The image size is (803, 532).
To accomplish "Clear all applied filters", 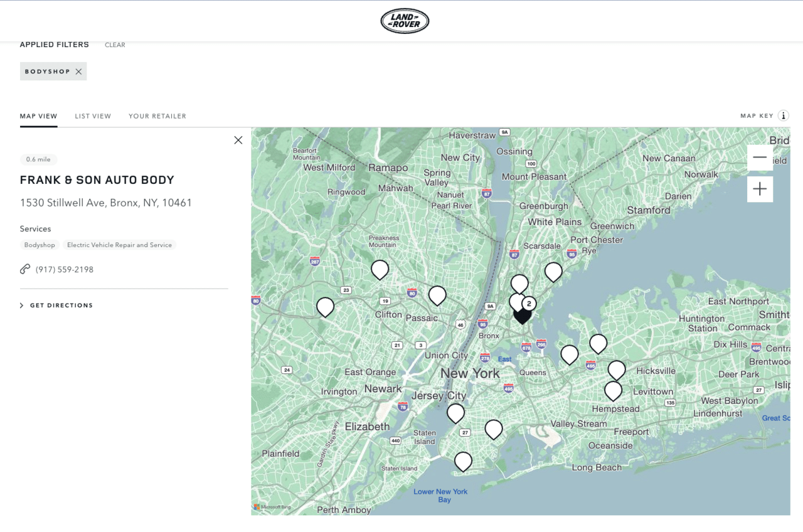I will point(115,45).
